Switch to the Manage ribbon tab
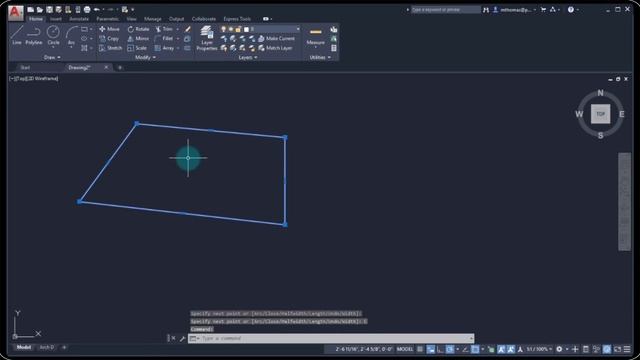 click(153, 19)
